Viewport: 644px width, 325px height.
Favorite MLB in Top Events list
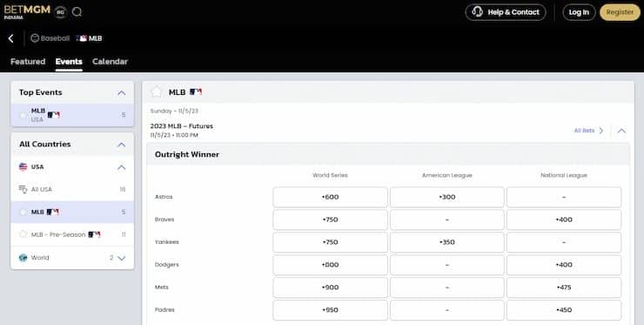(x=23, y=115)
